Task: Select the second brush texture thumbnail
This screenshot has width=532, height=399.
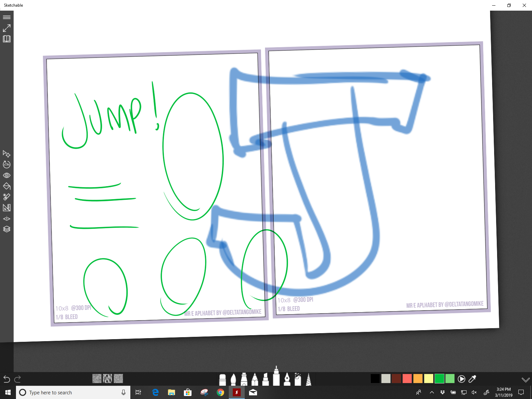Action: (107, 378)
